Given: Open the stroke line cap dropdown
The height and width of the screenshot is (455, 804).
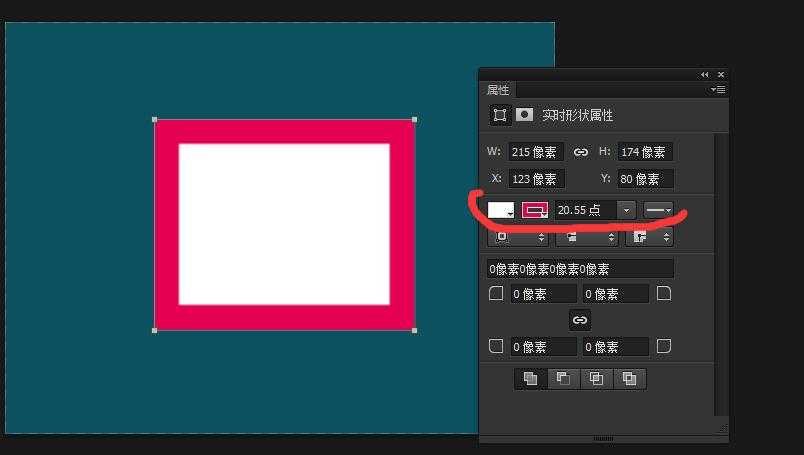Looking at the screenshot, I should point(587,237).
